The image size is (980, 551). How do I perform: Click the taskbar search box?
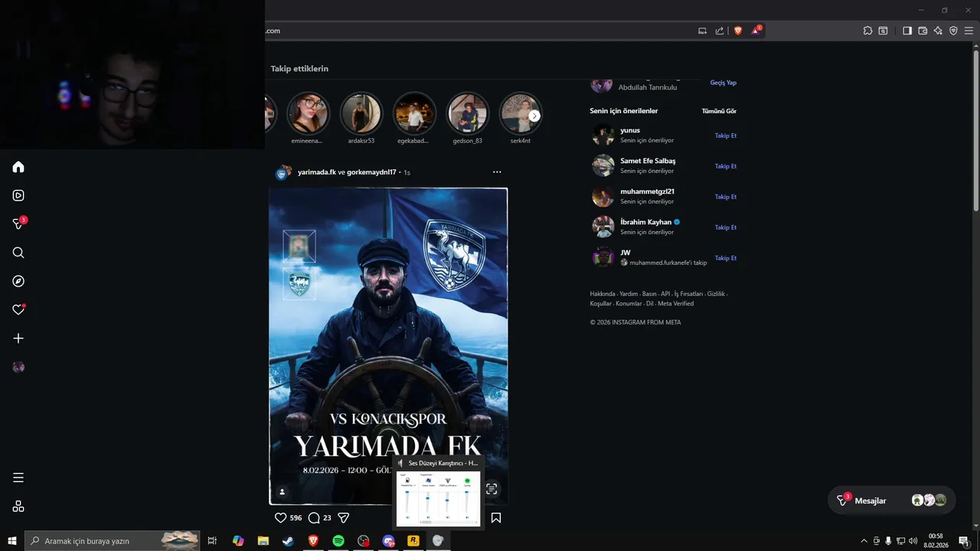[x=113, y=541]
